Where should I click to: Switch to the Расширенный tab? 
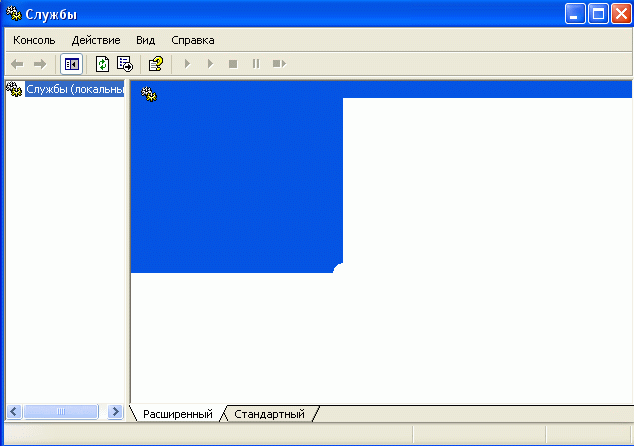pyautogui.click(x=177, y=413)
